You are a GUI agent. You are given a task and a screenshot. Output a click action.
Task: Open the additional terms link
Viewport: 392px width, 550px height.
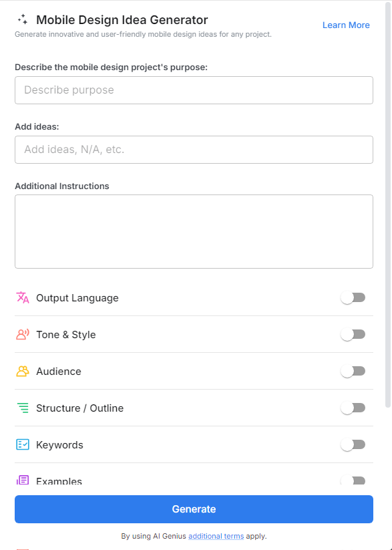click(x=216, y=535)
